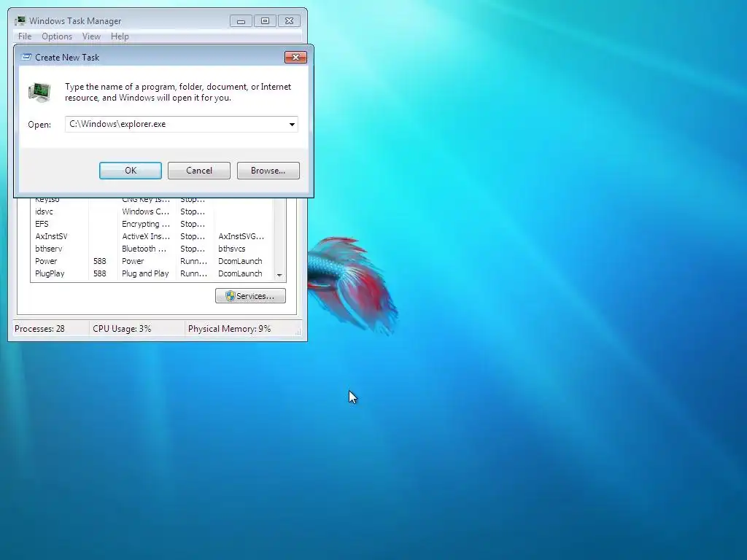The height and width of the screenshot is (560, 747).
Task: Select the PlugPlay service name
Action: click(x=50, y=273)
